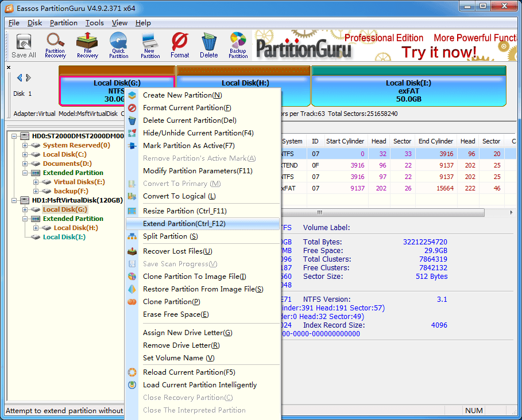Open the File menu
This screenshot has width=522, height=420.
click(14, 23)
